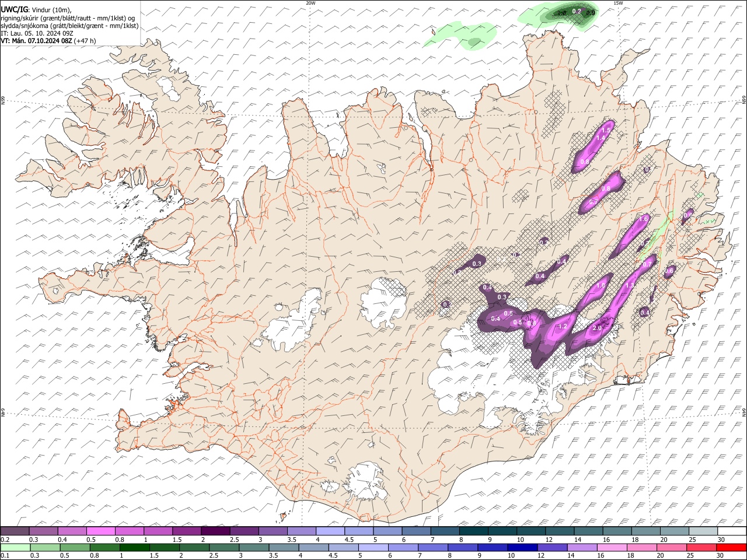Click the "0.1" first label of rain legend
The width and height of the screenshot is (747, 560).
tap(5, 555)
